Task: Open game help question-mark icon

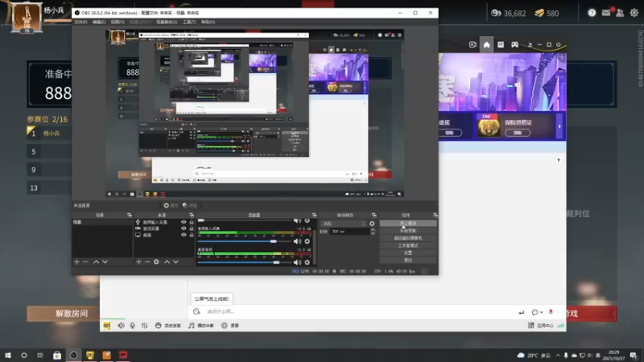Action: click(592, 13)
